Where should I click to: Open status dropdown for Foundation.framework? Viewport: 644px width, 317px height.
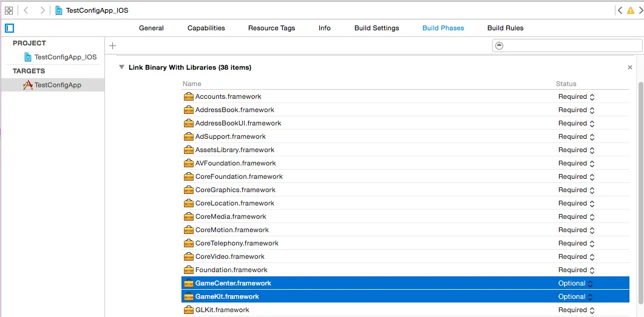coord(576,270)
